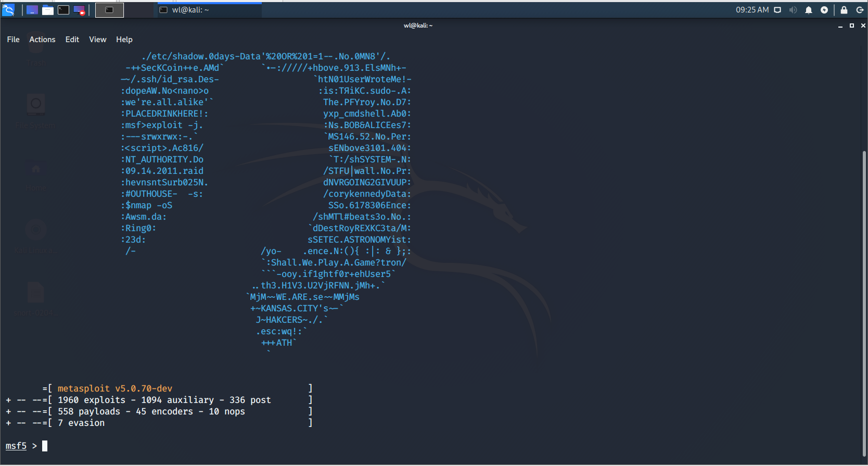Viewport: 868px width, 466px height.
Task: Click the ':PLACEDRINKHERE!:' banner text
Action: (164, 114)
